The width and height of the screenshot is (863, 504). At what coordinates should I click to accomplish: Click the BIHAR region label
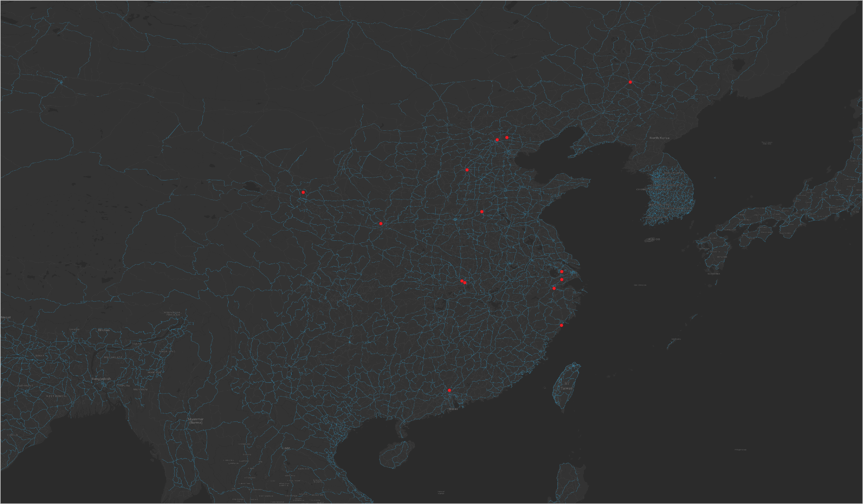[x=40, y=356]
